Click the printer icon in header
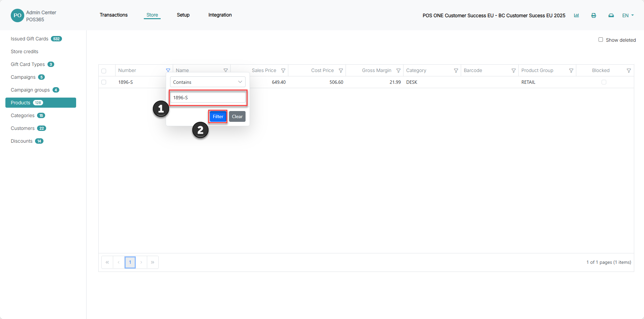644x319 pixels. click(594, 15)
